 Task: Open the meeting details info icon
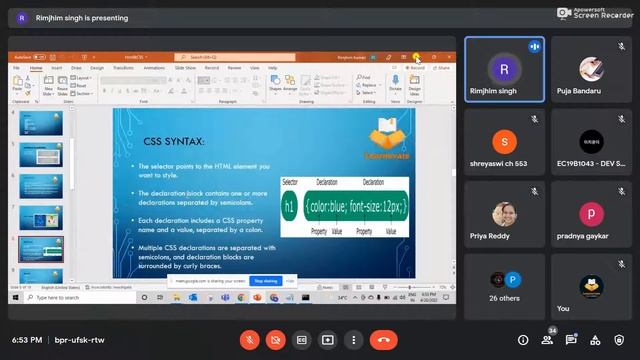tap(523, 340)
